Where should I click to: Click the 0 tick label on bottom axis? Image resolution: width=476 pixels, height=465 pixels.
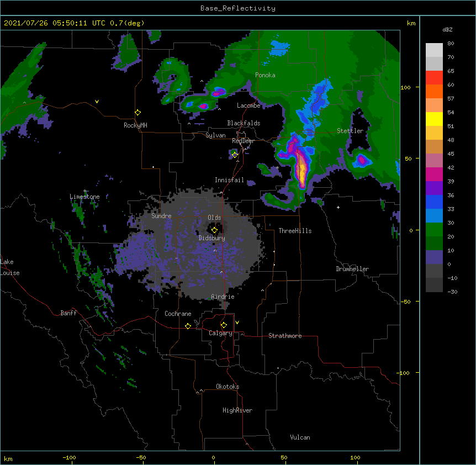tap(213, 457)
